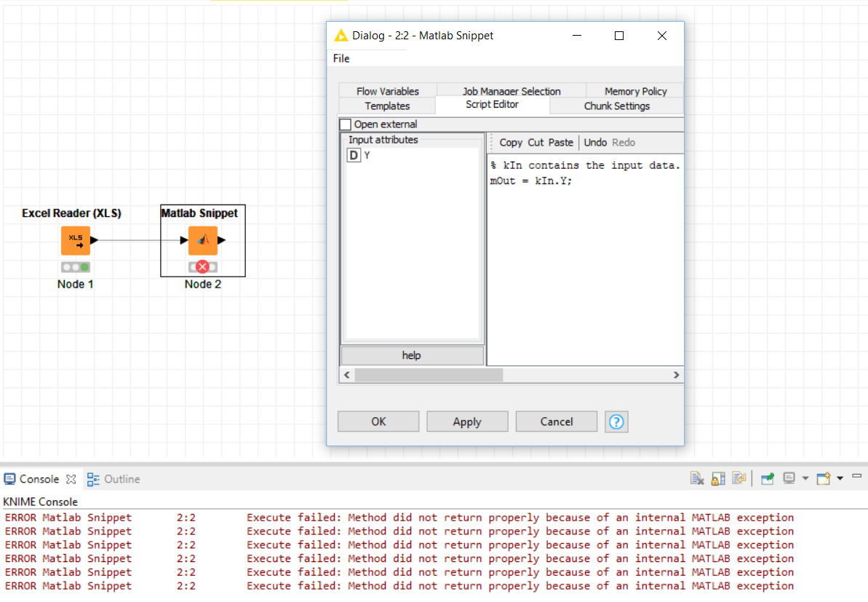Open the dialog help question mark

pyautogui.click(x=616, y=422)
